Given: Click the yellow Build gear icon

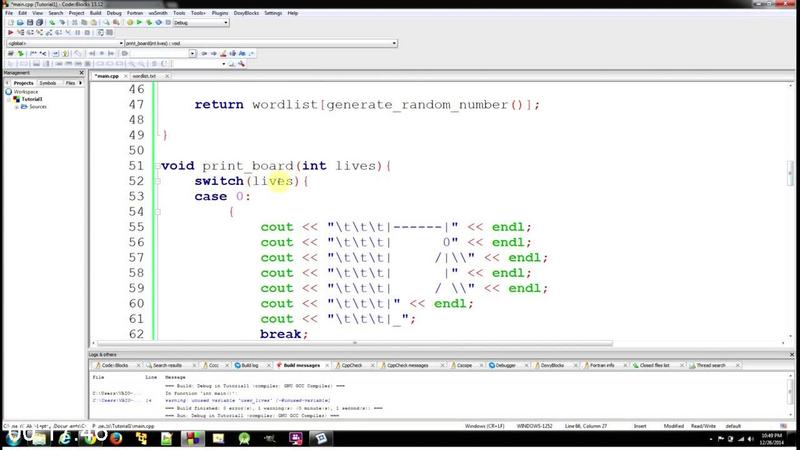Looking at the screenshot, I should (x=130, y=22).
